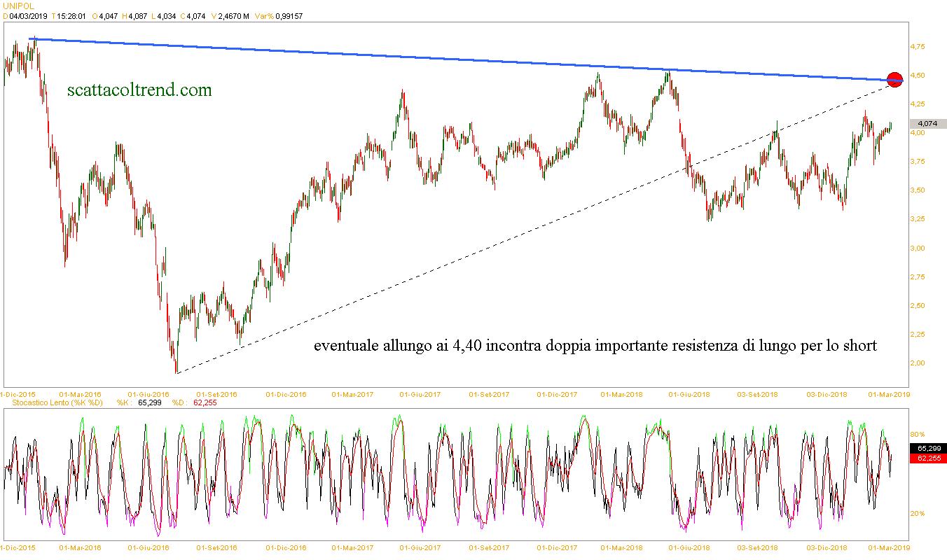Click the Var% value 0,99157
The width and height of the screenshot is (947, 560).
point(288,16)
